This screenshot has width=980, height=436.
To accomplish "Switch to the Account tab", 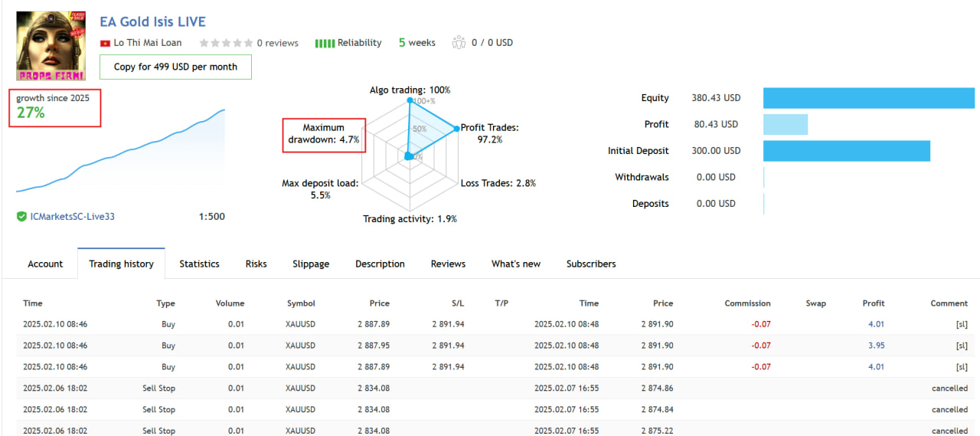I will coord(45,264).
